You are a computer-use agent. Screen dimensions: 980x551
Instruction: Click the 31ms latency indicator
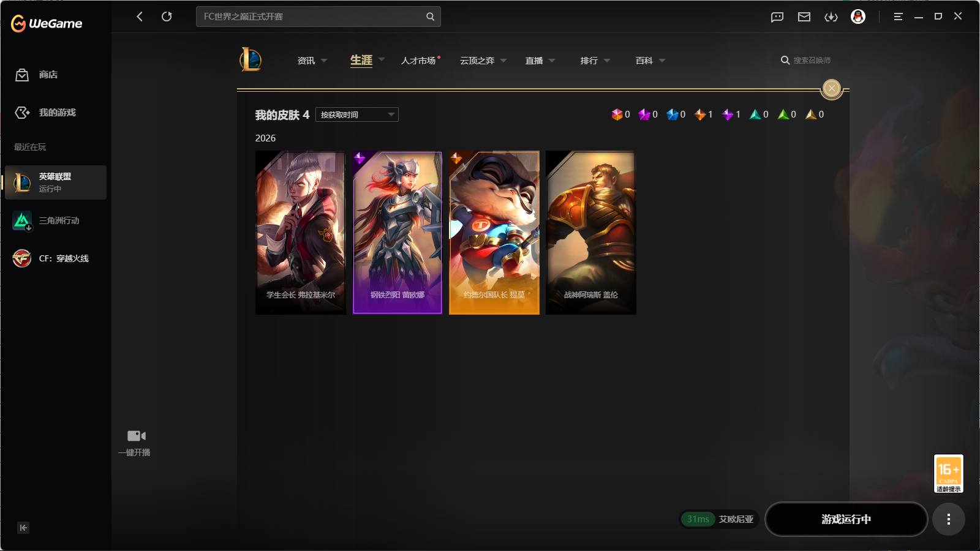(698, 519)
